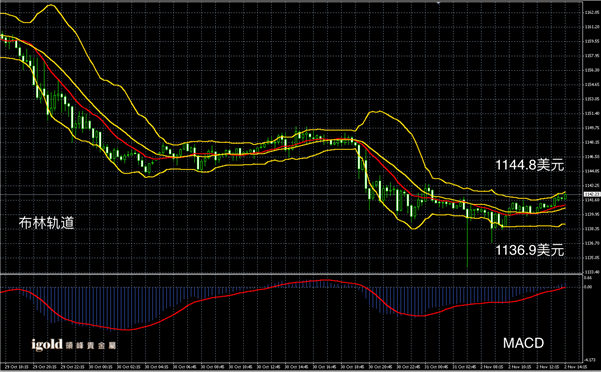
Task: Click the igold logo watermark
Action: pyautogui.click(x=74, y=345)
